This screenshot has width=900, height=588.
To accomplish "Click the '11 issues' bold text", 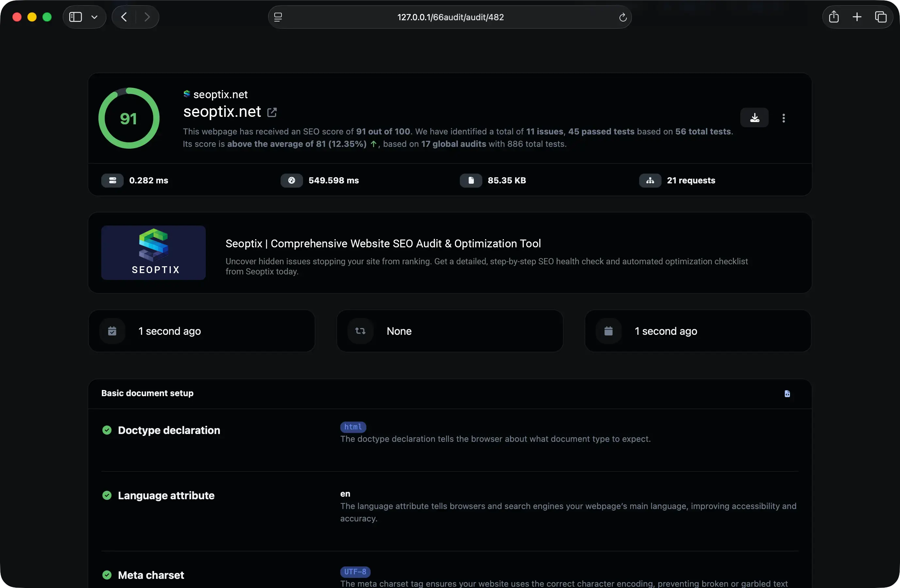I will click(x=544, y=132).
